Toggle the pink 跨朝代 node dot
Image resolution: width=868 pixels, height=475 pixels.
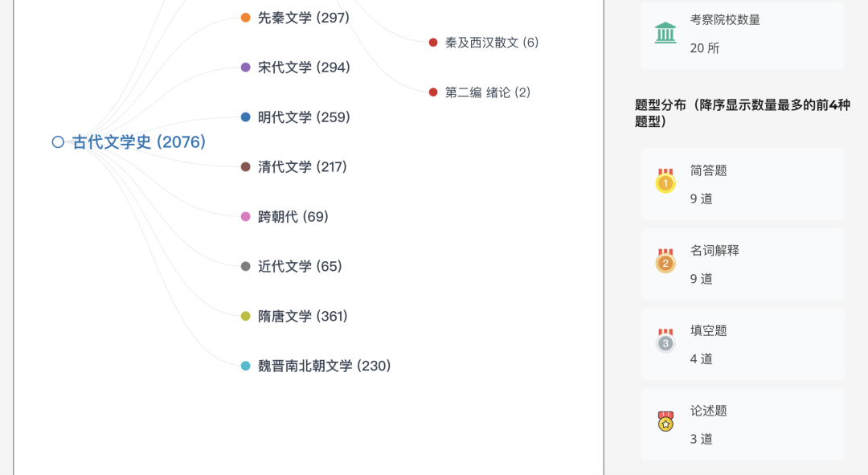pyautogui.click(x=246, y=216)
